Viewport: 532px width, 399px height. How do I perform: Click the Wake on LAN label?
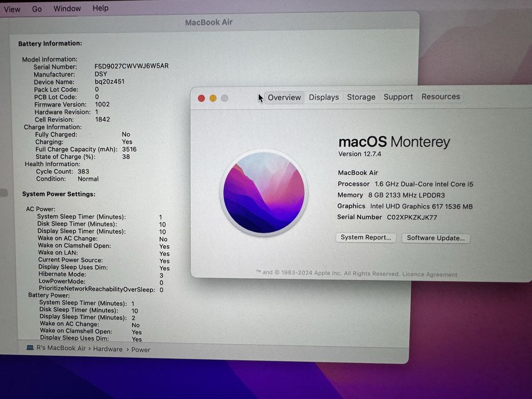58,253
